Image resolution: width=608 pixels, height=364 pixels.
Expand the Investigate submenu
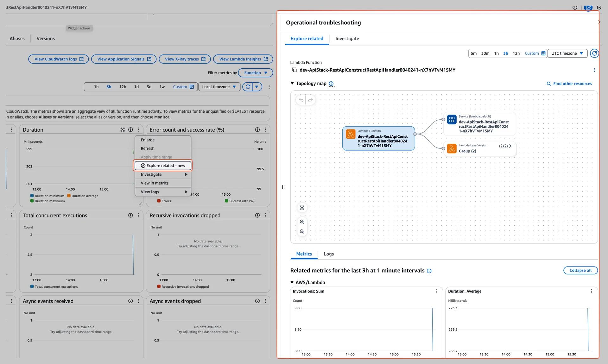[163, 174]
